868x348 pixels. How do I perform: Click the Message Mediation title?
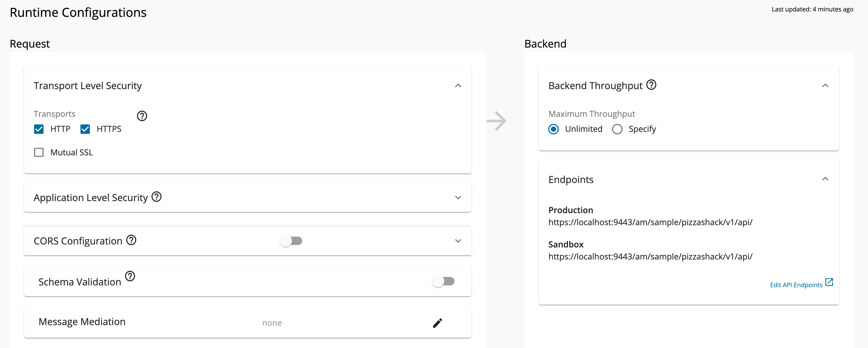82,322
